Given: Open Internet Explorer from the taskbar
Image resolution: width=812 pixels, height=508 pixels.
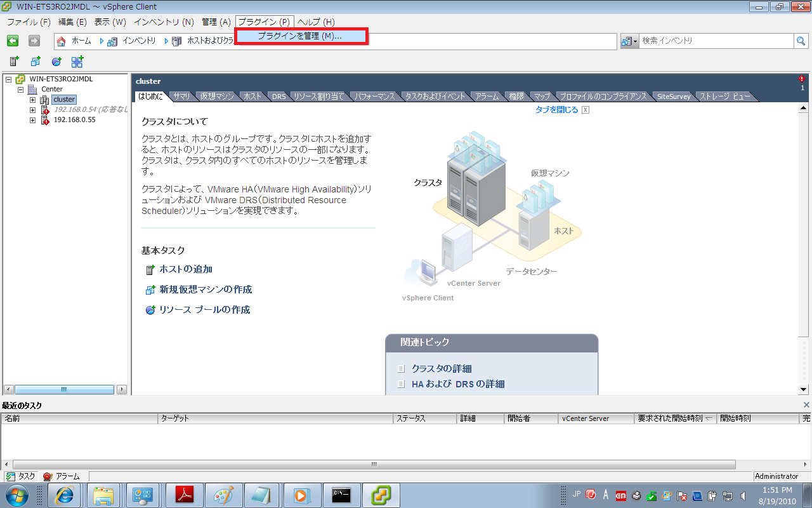Looking at the screenshot, I should pos(65,495).
